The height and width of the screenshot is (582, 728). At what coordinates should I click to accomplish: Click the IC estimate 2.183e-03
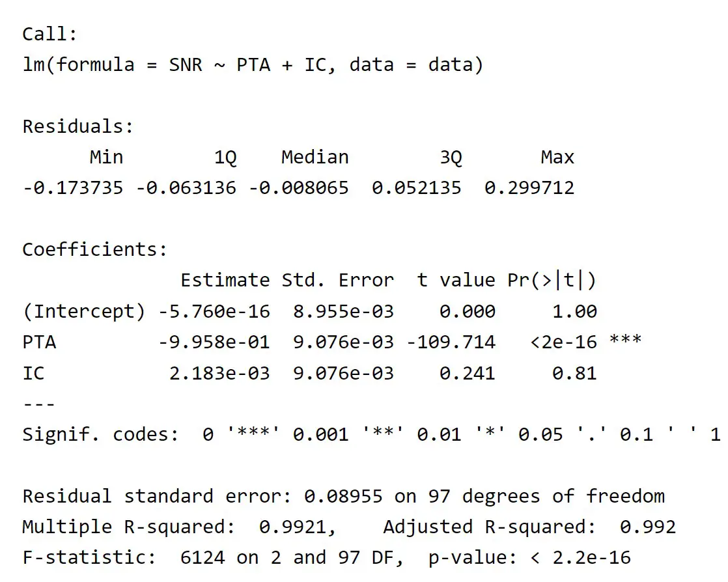[x=219, y=373]
